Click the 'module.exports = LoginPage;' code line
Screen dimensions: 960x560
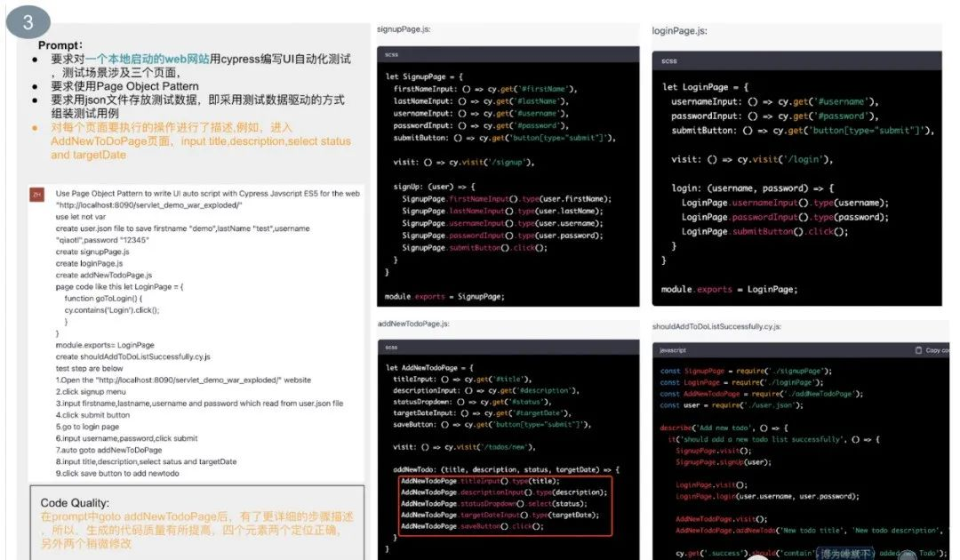pos(729,289)
